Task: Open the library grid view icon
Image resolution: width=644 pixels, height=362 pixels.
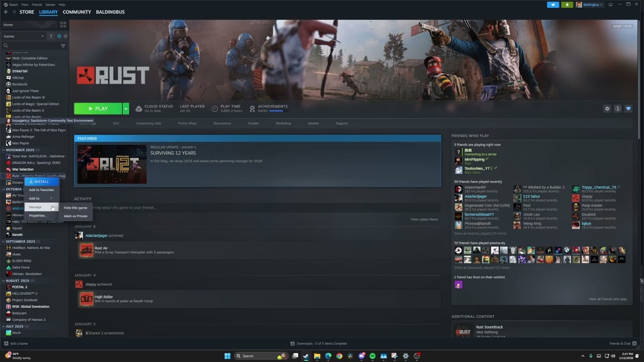Action: click(x=63, y=25)
